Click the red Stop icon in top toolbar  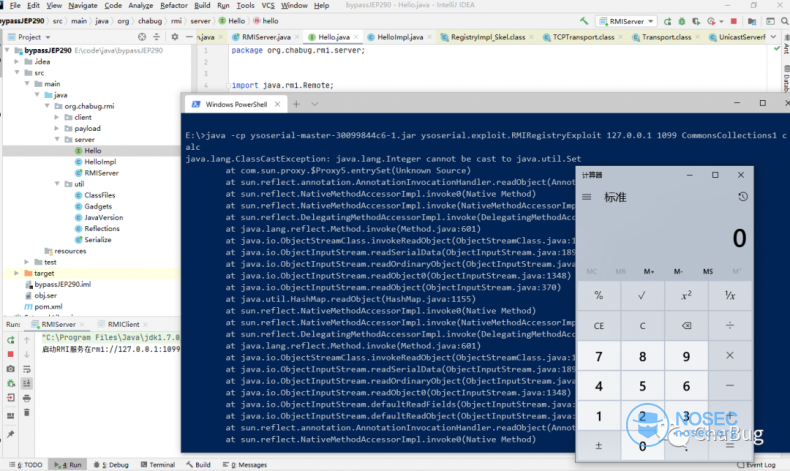(x=734, y=21)
